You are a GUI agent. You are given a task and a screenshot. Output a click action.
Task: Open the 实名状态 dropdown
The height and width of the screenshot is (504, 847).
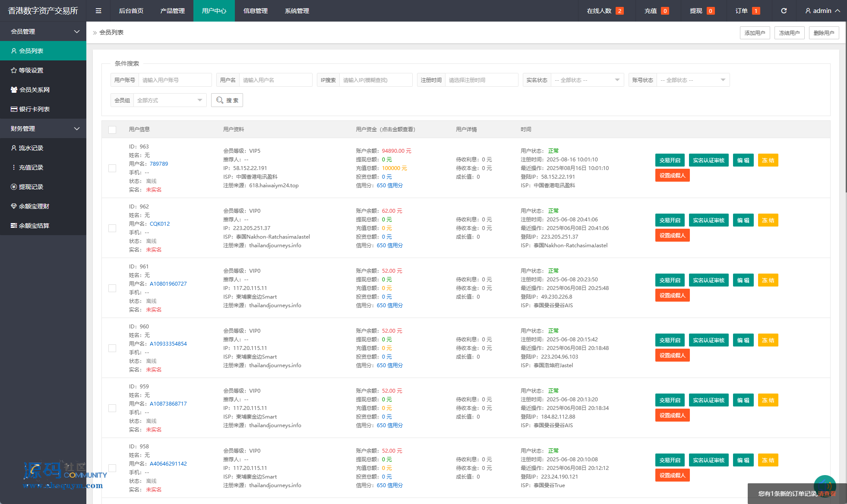pyautogui.click(x=587, y=80)
